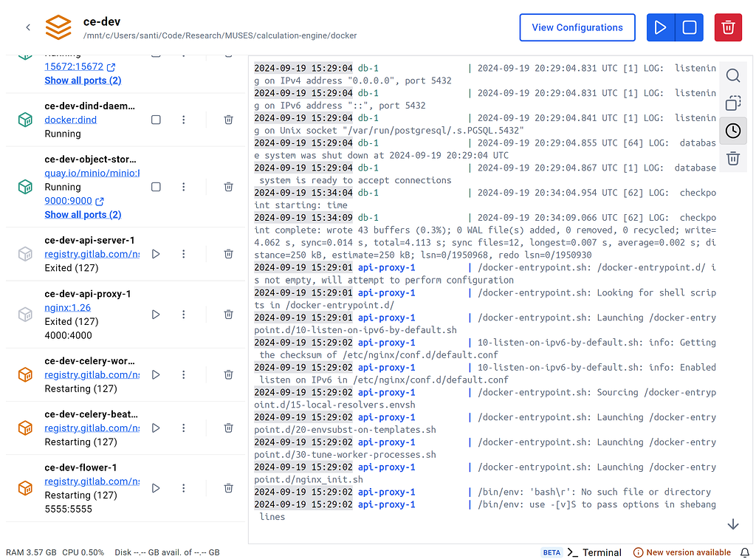Stop the ce-dev-object-storage container
The image size is (756, 559).
click(x=156, y=187)
